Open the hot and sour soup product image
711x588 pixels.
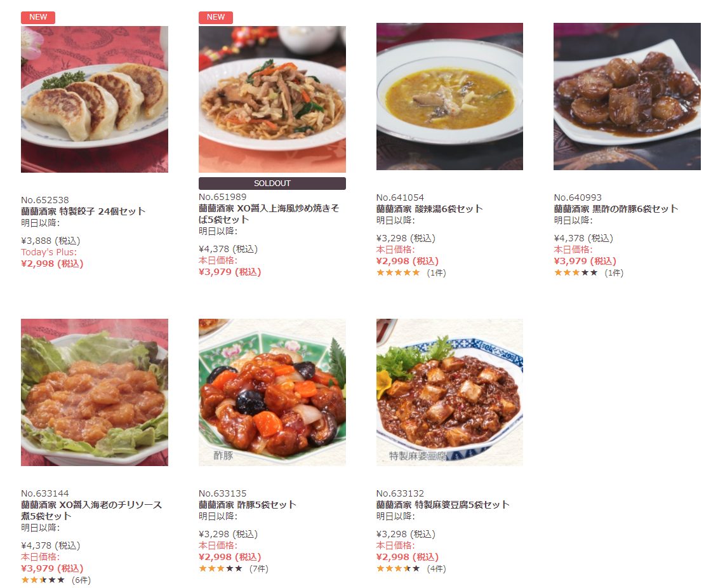(449, 96)
